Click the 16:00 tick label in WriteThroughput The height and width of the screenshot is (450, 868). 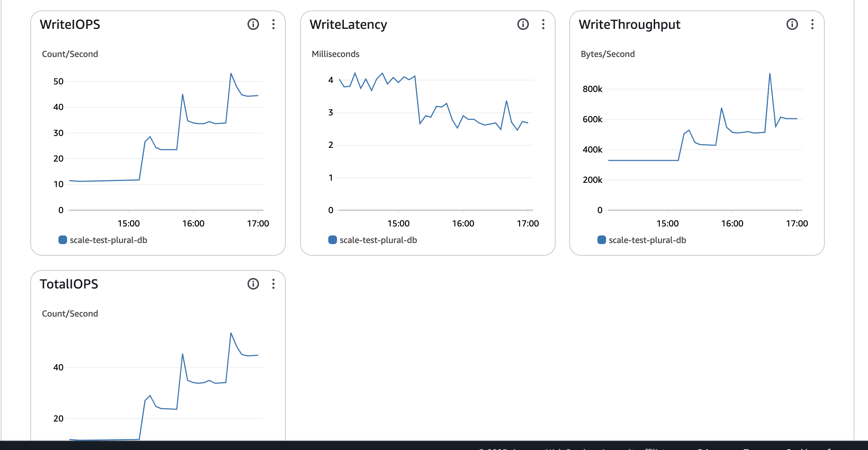pyautogui.click(x=732, y=224)
